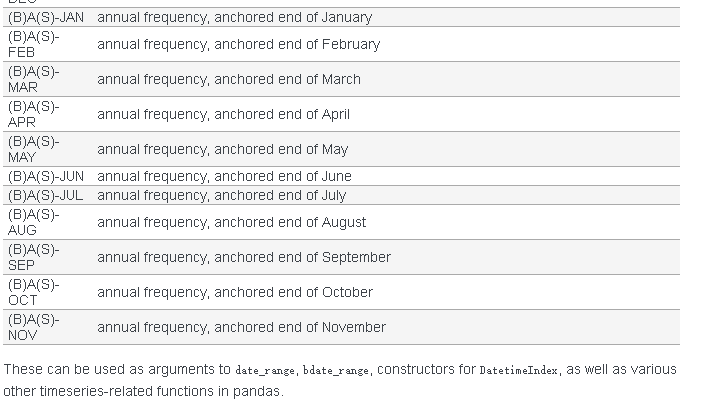
Task: Click the (B)A(S)-OCT alias cell
Action: point(34,292)
